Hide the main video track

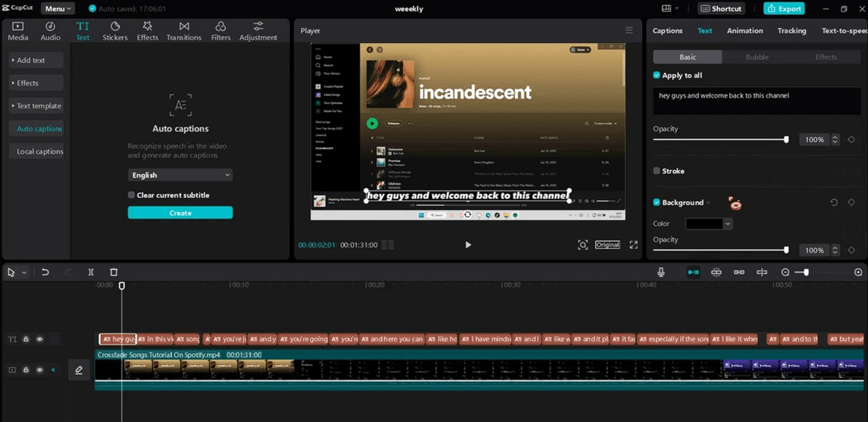coord(40,370)
